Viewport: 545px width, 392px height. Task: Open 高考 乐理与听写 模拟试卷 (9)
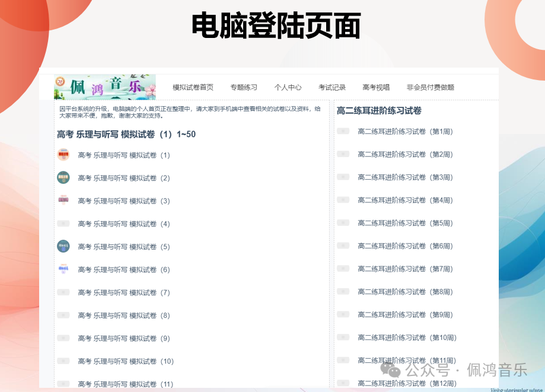[x=124, y=339]
